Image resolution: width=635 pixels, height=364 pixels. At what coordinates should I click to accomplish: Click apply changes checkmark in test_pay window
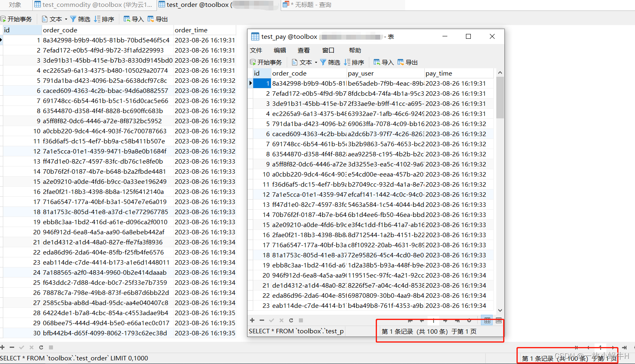[x=271, y=320]
